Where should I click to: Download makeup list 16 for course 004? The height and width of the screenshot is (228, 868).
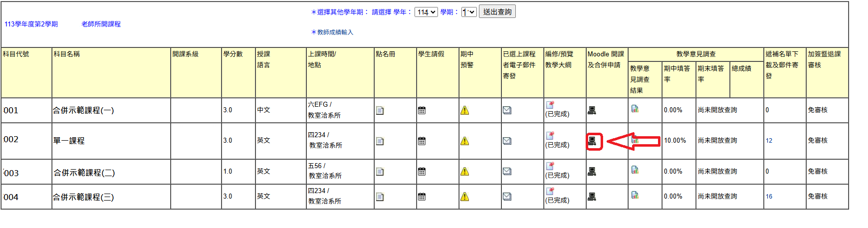tap(769, 197)
